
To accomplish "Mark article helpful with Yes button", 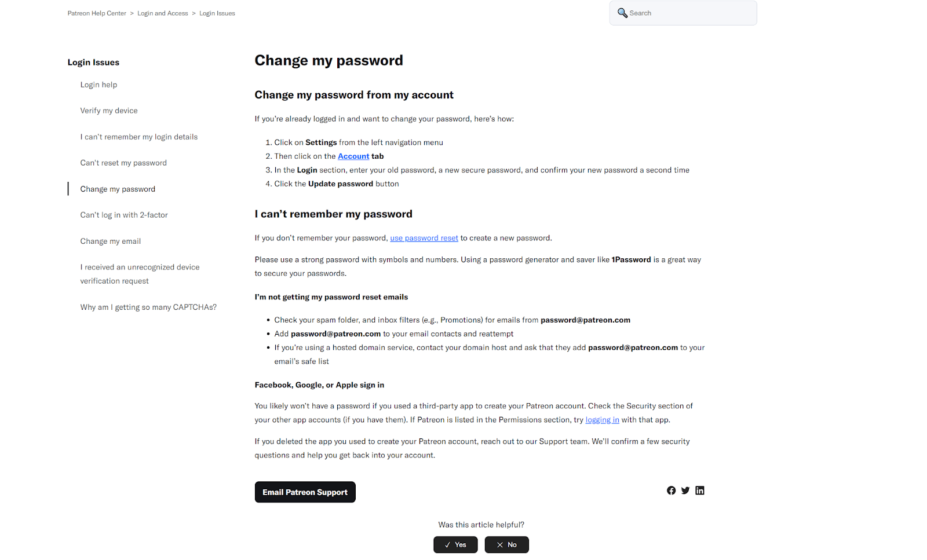I will [455, 544].
